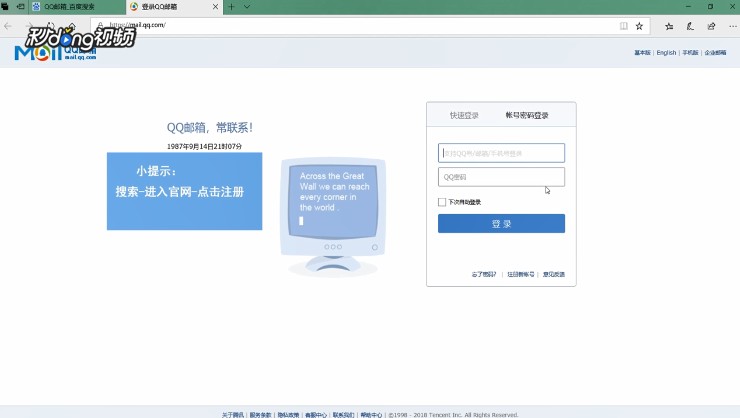Close the 登录QQ邮箱 tab
This screenshot has height=418, width=740.
pos(215,7)
